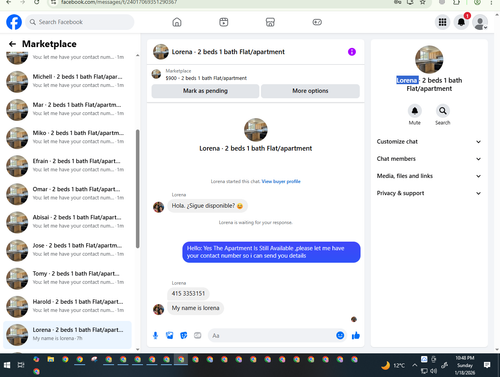This screenshot has height=377, width=500.
Task: Open conversation info purple icon
Action: 352,52
